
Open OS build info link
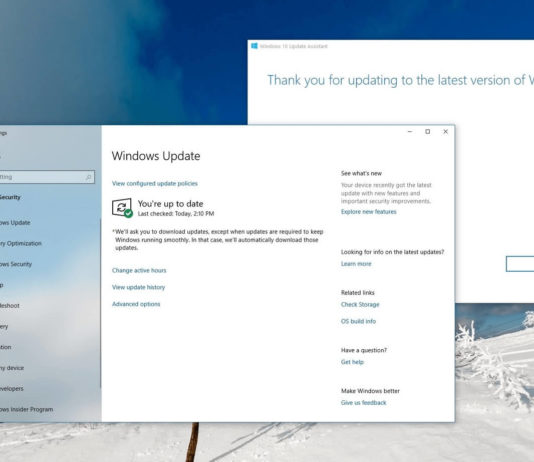point(358,321)
